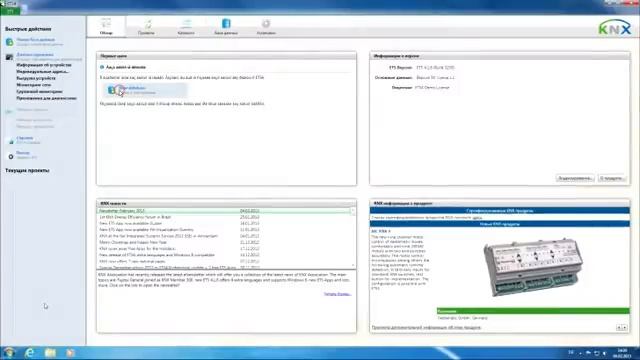
Task: Show the next product with right arrow
Action: (624, 327)
